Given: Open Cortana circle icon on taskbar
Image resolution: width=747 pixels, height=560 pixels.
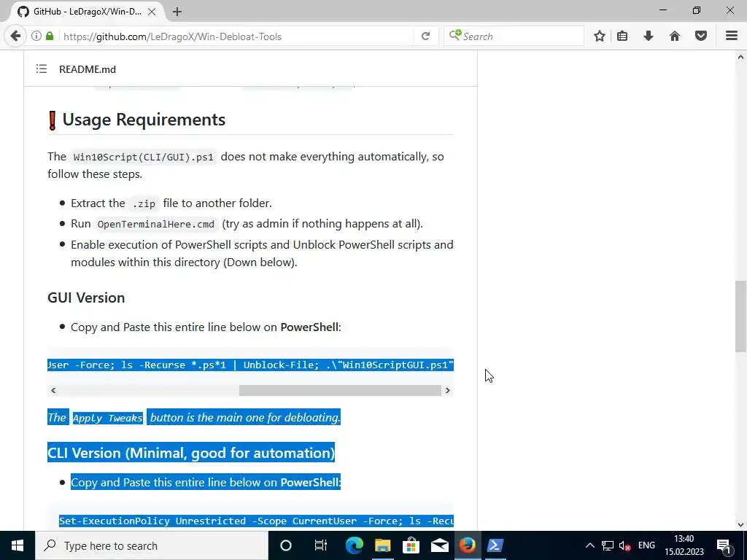Looking at the screenshot, I should tap(286, 545).
